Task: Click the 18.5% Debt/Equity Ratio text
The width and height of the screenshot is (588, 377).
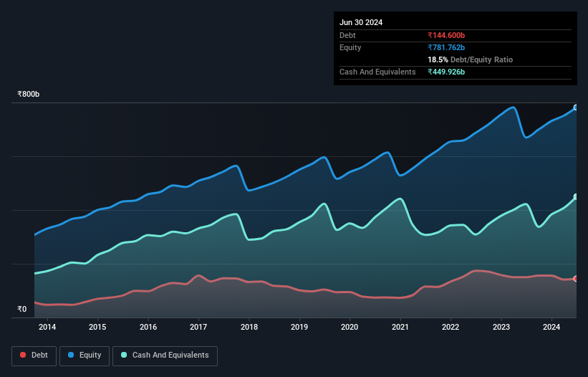Action: click(x=471, y=59)
